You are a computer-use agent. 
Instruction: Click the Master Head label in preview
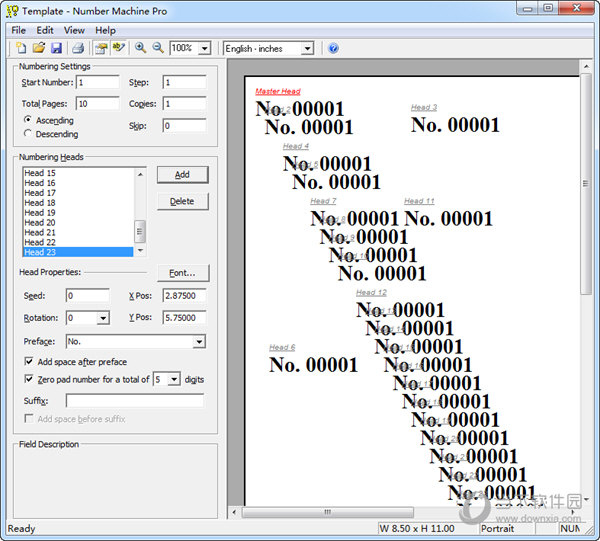tap(278, 91)
